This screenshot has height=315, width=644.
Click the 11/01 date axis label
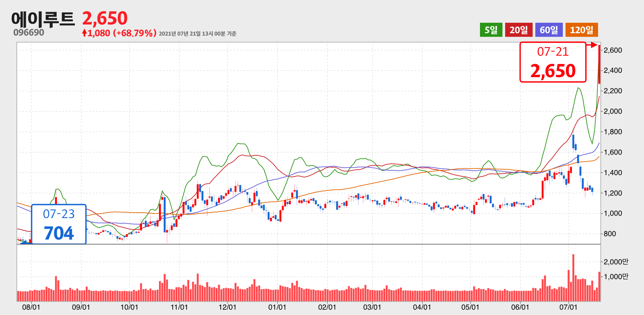tap(179, 307)
